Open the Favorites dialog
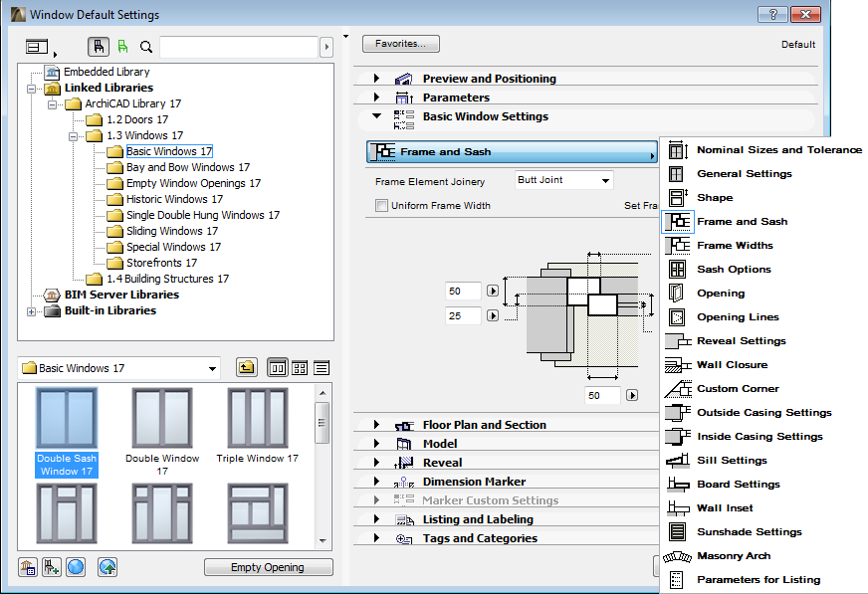 (x=400, y=44)
